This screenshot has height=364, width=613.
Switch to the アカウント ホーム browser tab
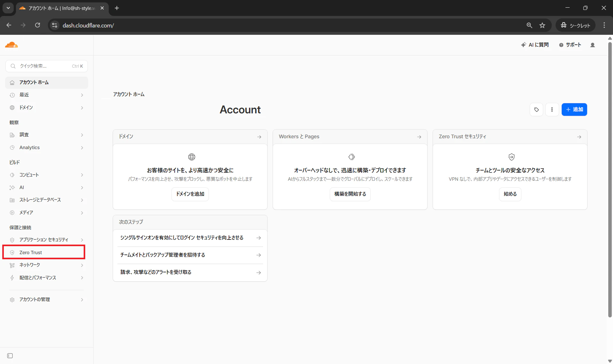(62, 8)
